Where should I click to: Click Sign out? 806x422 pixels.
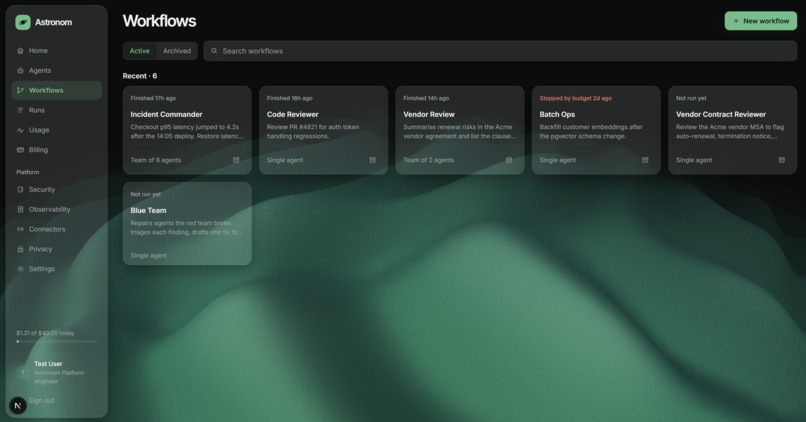coord(42,400)
